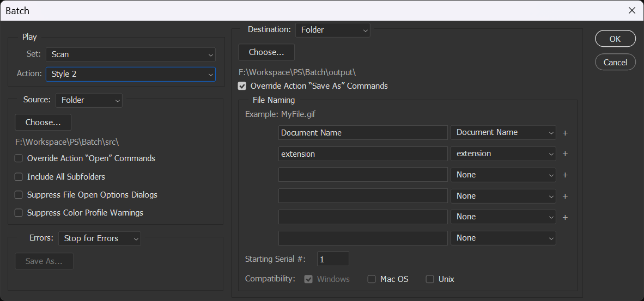
Task: Open the Destination dropdown
Action: (x=332, y=30)
